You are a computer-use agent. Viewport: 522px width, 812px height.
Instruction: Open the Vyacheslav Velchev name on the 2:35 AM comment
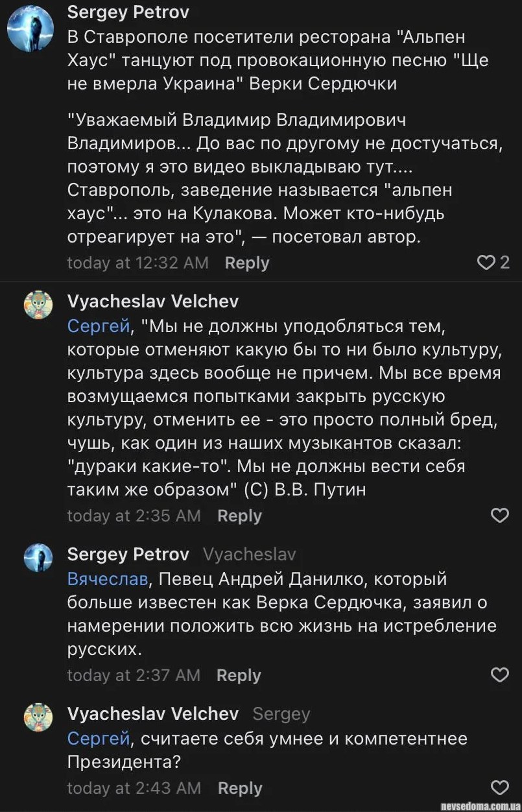153,301
